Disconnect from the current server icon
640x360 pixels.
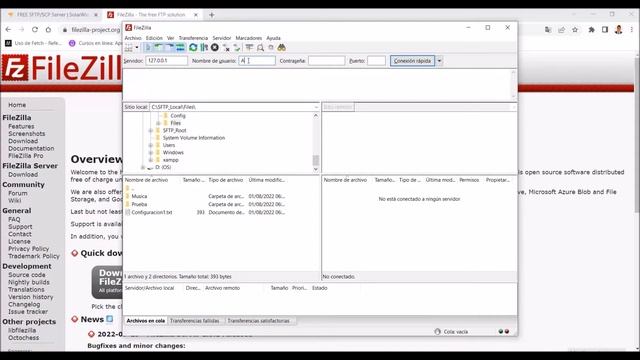(226, 48)
